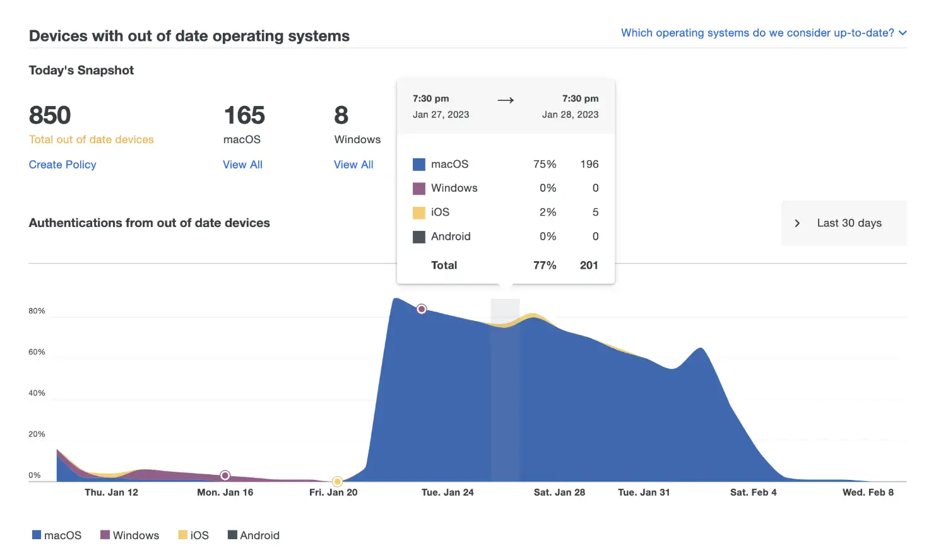Select the yellow circled marker on Fri Jan 20
The width and height of the screenshot is (948, 560).
click(x=337, y=481)
